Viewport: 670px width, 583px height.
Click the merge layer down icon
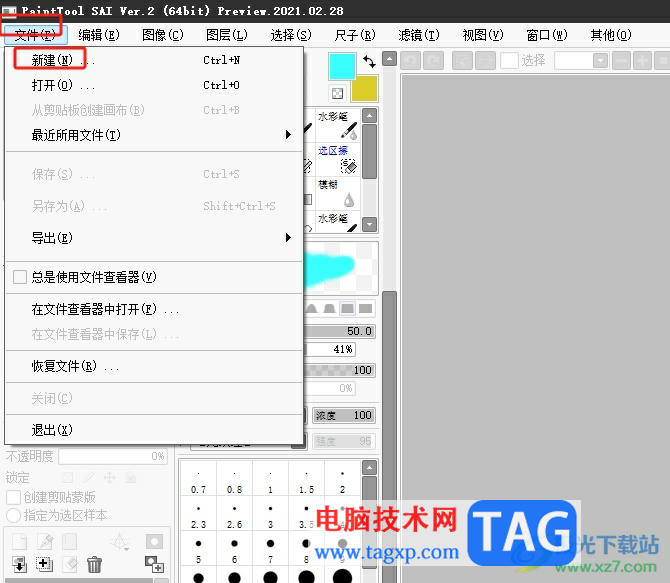tap(20, 564)
